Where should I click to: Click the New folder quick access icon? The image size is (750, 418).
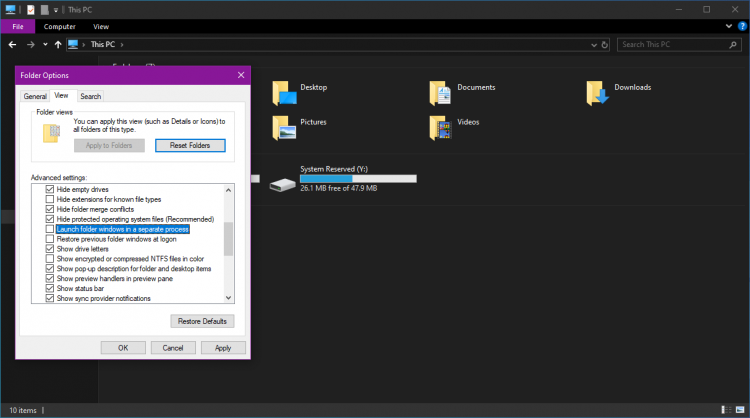click(44, 10)
